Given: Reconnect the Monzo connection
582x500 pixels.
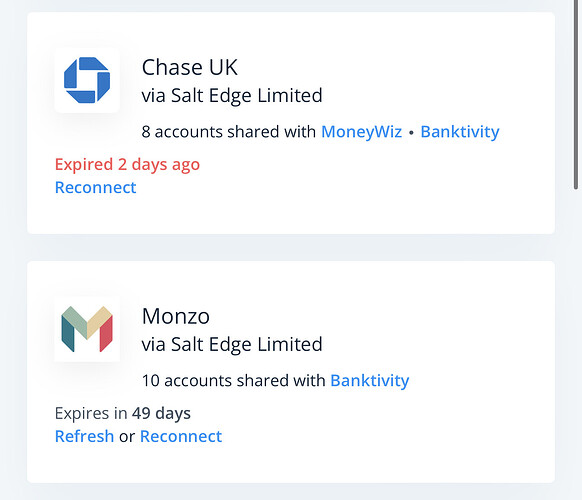Looking at the screenshot, I should tap(181, 436).
